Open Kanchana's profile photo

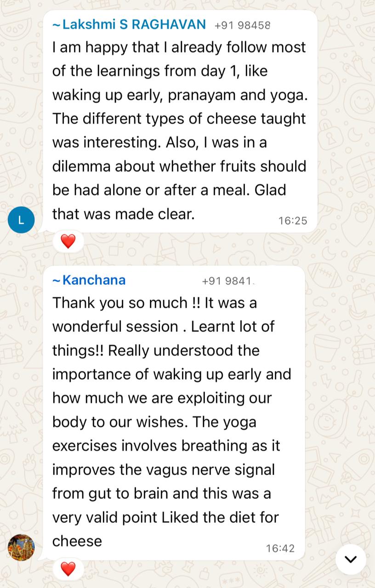tap(21, 548)
